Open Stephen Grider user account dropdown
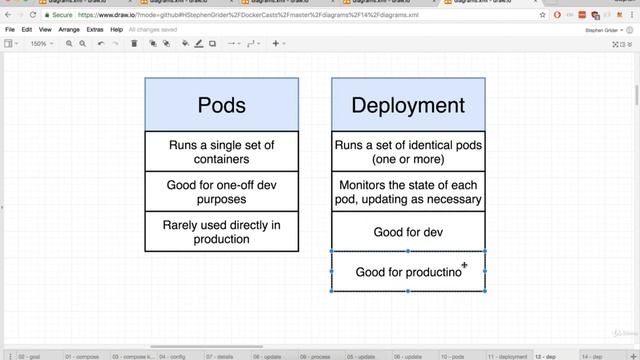Screen dimensions: 640x360 tap(604, 30)
